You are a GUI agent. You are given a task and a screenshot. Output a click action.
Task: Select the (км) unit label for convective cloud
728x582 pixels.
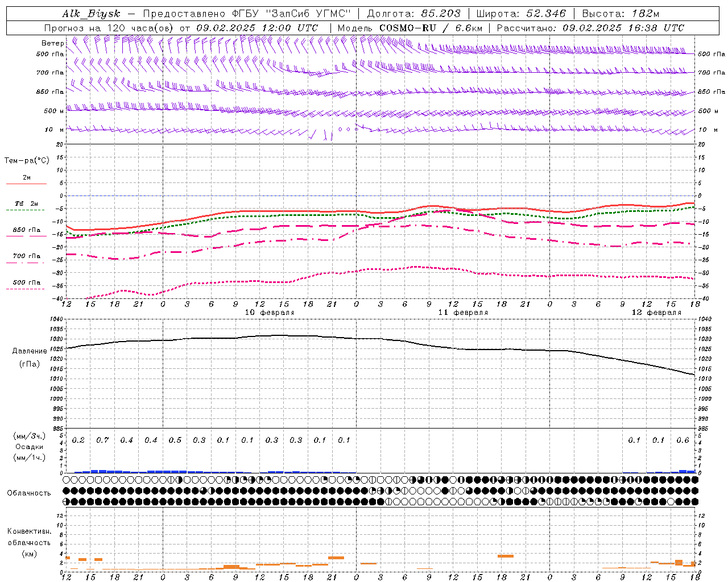29,554
